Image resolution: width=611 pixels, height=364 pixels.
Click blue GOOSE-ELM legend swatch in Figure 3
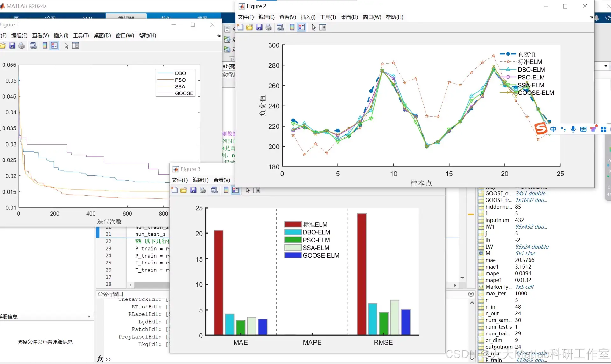pos(293,255)
